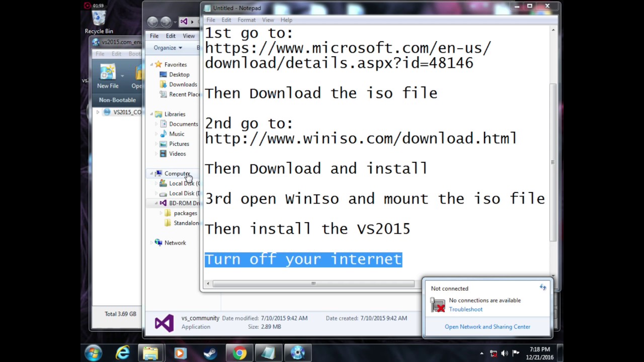Viewport: 644px width, 362px height.
Task: Click the Show desktop strip at taskbar edge
Action: coord(560,353)
